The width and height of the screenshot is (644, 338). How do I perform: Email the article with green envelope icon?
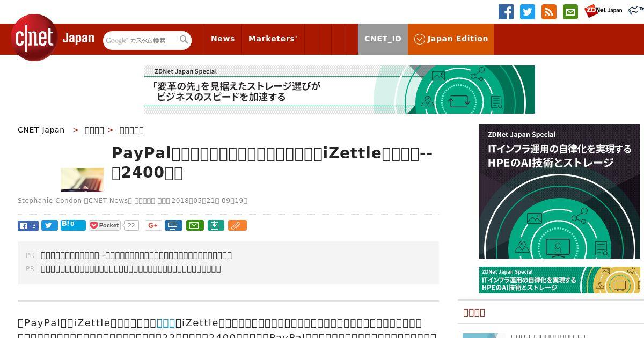point(195,225)
